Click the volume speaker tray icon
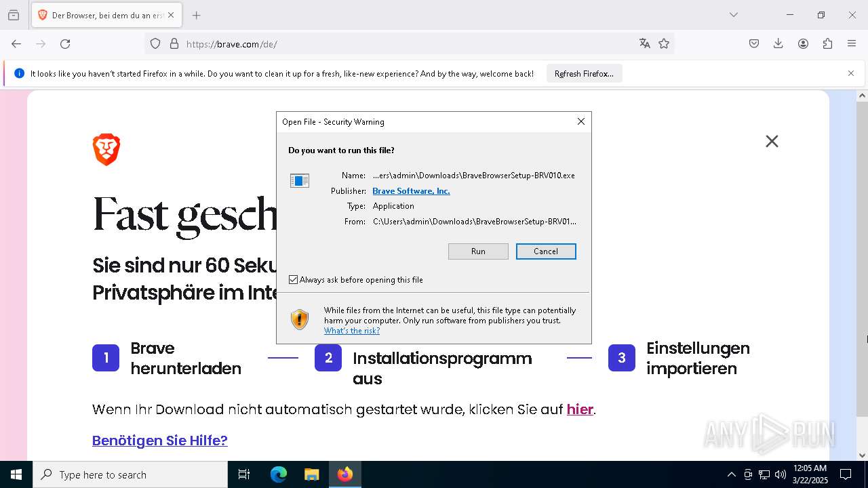Image resolution: width=868 pixels, height=488 pixels. coord(781,474)
